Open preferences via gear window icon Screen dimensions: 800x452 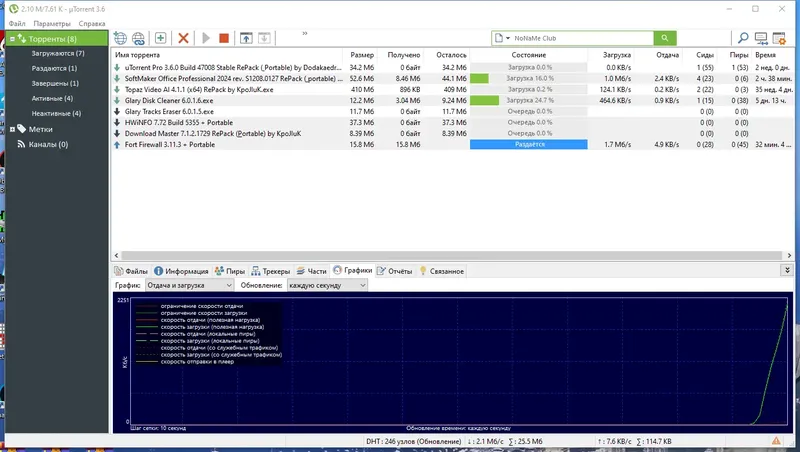click(779, 38)
